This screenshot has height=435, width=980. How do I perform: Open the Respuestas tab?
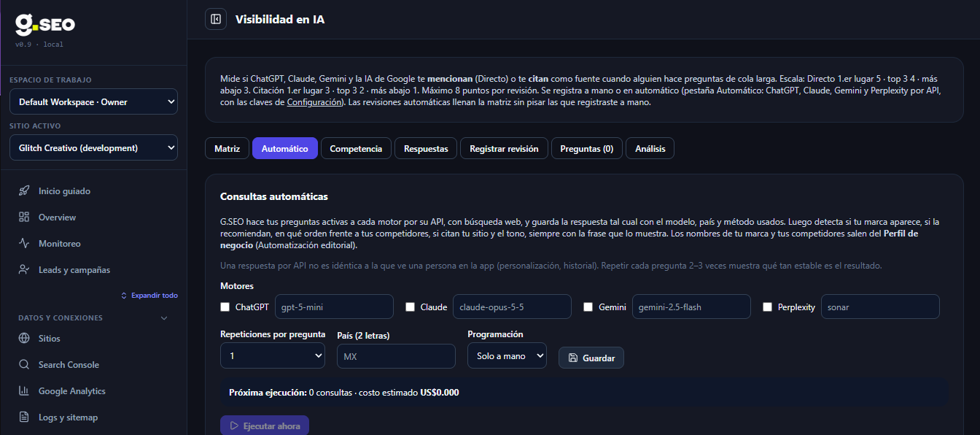click(x=426, y=148)
